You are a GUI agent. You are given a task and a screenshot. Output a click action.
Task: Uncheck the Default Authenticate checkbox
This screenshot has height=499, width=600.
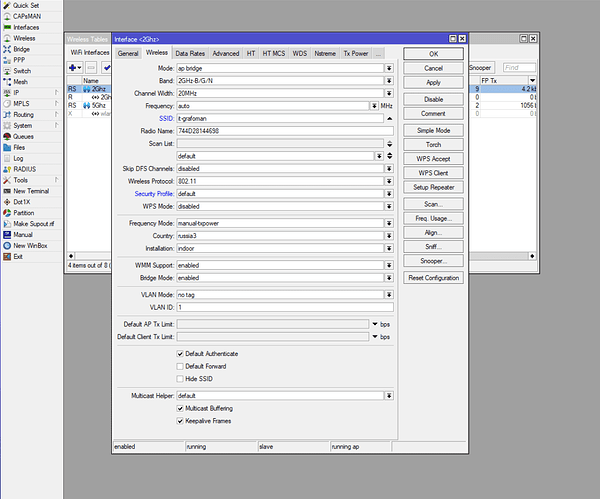pos(180,354)
